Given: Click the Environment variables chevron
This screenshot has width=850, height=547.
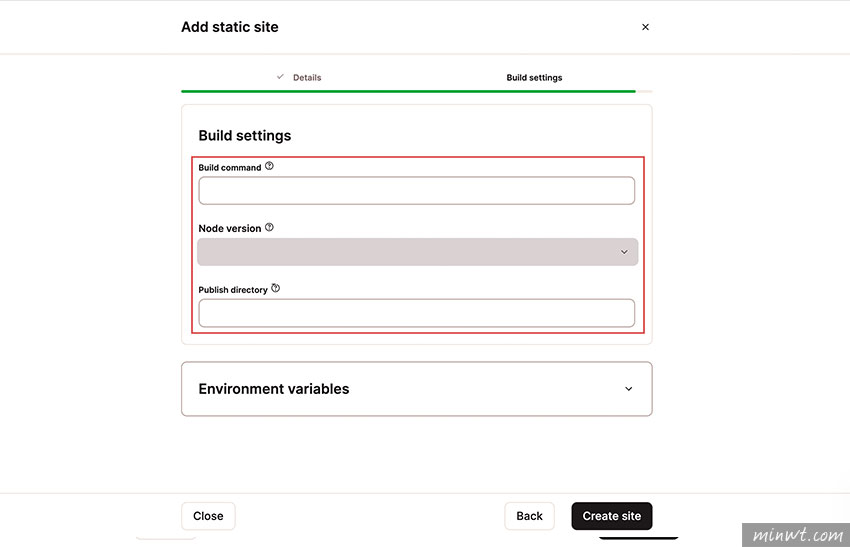Looking at the screenshot, I should (628, 389).
